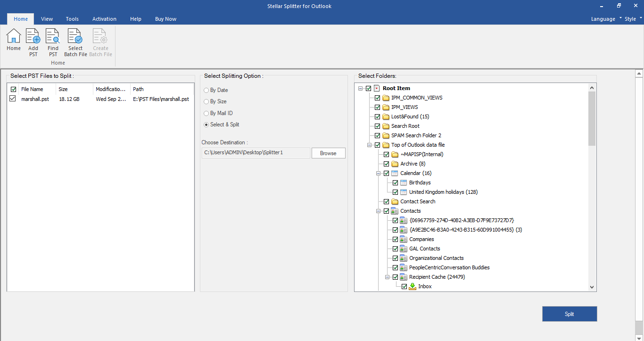Click the IPM_COMMON_VIEWS folder icon
This screenshot has height=341, width=644.
(x=386, y=98)
